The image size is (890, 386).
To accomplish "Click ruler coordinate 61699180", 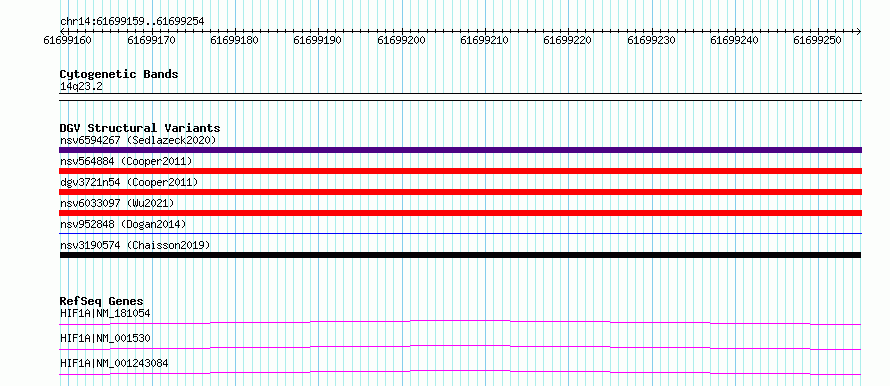I will [234, 40].
